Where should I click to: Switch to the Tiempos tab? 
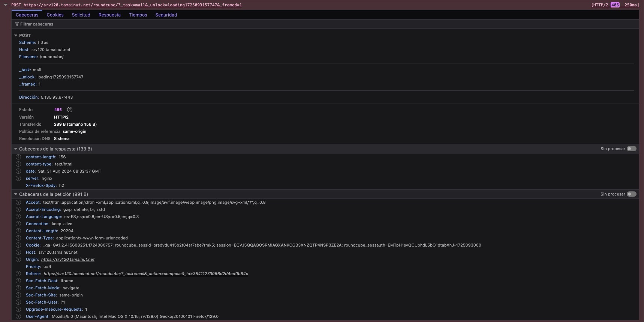[138, 15]
